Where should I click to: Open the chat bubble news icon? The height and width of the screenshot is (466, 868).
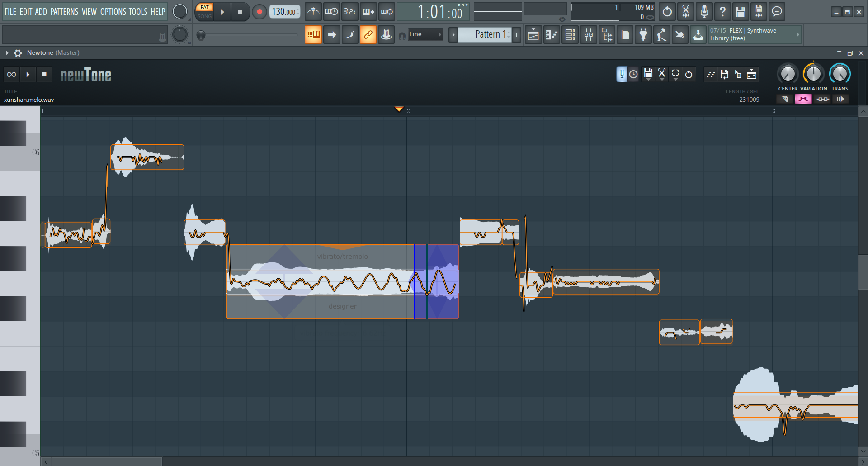777,12
